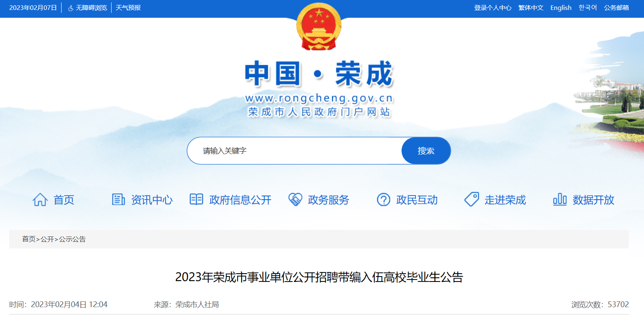Click the national emblem at page top
The image size is (644, 315).
[319, 27]
